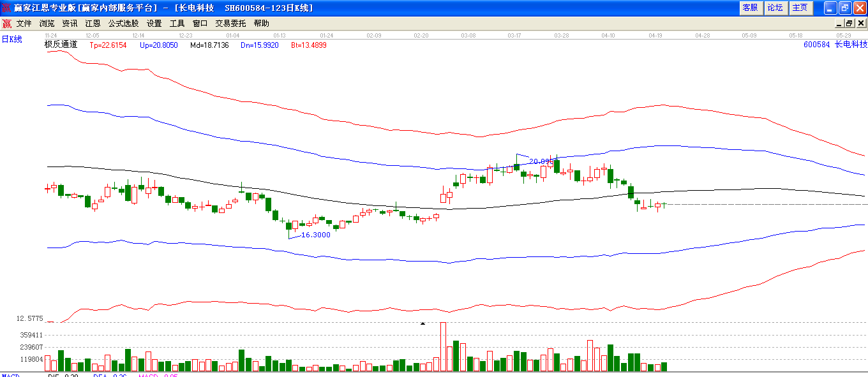Click the 03-28 date on time axis

[x=562, y=35]
